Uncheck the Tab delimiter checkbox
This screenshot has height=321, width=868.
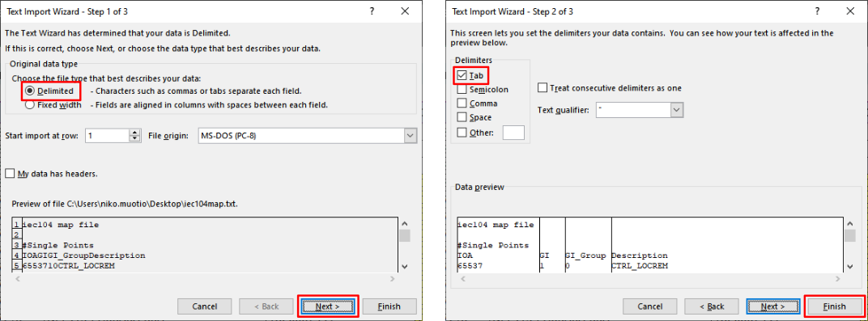pyautogui.click(x=462, y=75)
